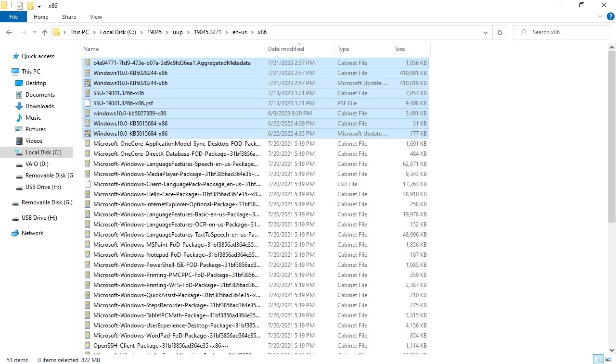Open the Share ribbon tab

tap(69, 17)
